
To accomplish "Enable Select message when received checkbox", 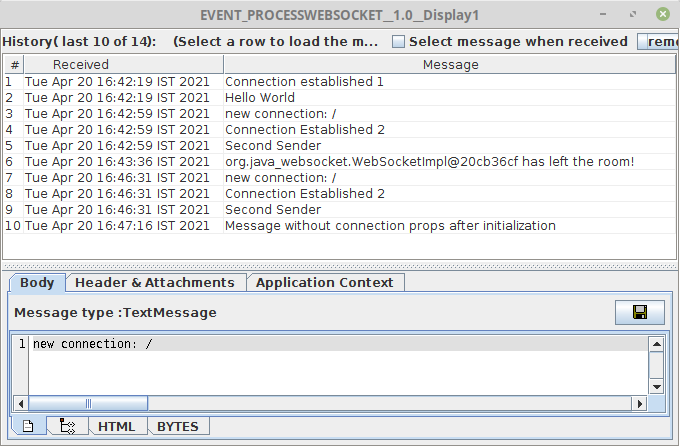I will point(398,42).
